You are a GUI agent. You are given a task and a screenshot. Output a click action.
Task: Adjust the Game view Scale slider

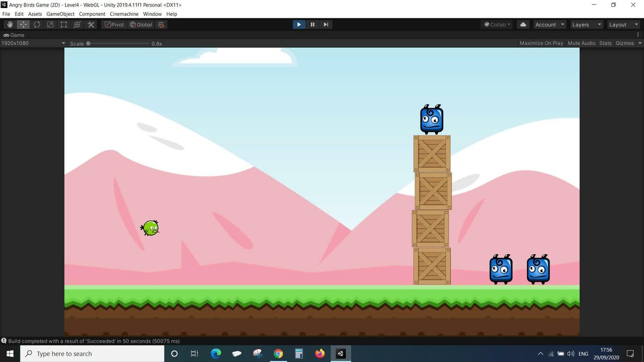tap(118, 44)
